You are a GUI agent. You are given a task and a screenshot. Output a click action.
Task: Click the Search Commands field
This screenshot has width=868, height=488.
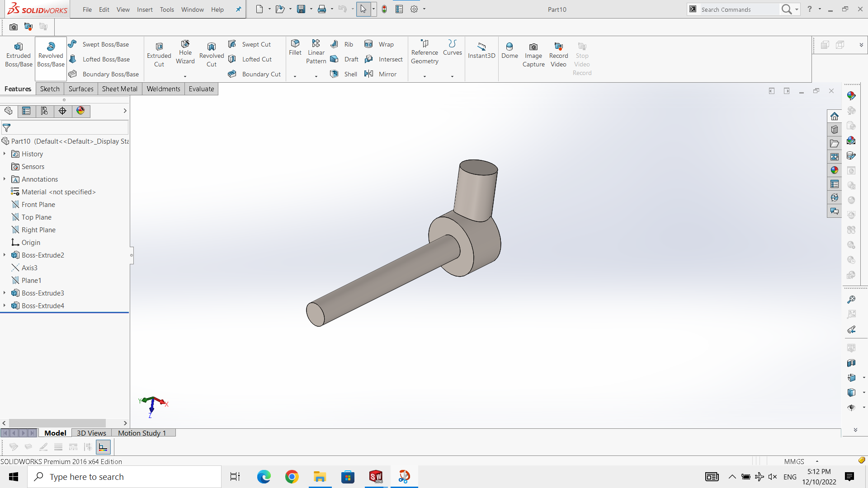[x=739, y=9]
